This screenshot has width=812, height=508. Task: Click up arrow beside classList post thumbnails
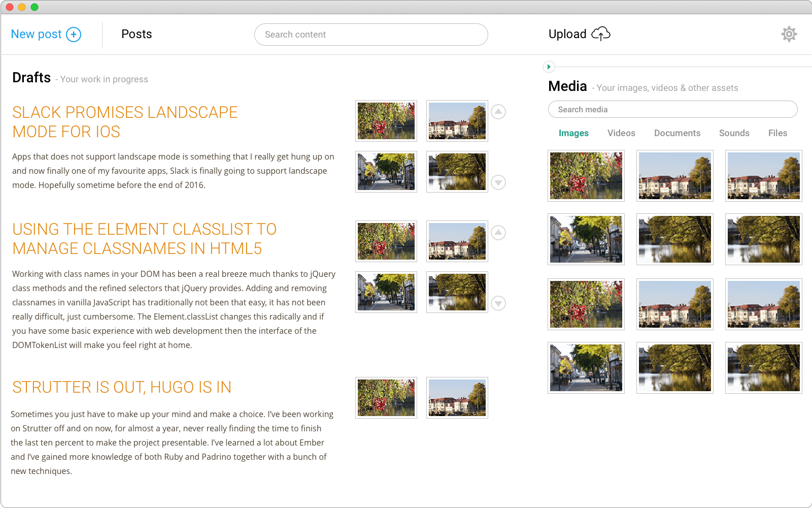(498, 233)
